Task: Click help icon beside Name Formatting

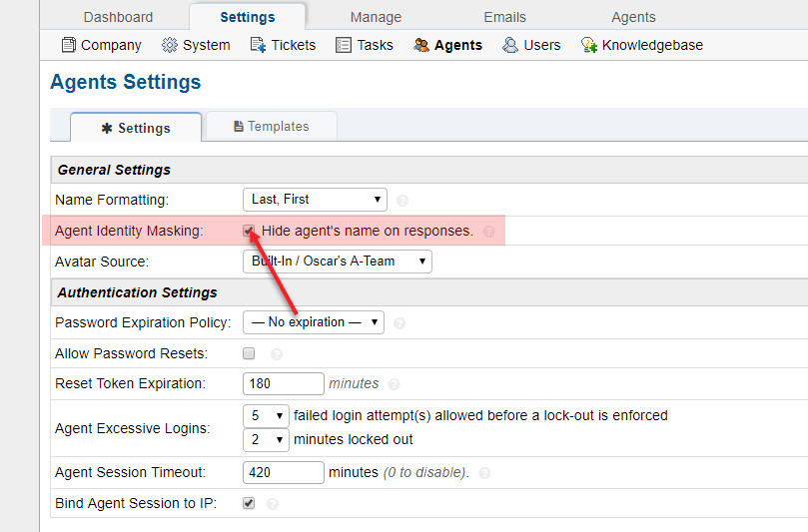Action: [403, 201]
